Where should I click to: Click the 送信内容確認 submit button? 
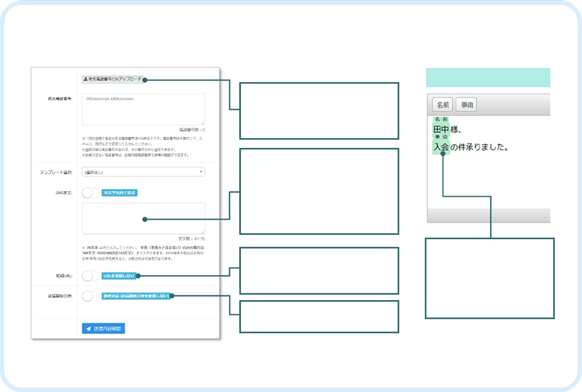click(104, 328)
